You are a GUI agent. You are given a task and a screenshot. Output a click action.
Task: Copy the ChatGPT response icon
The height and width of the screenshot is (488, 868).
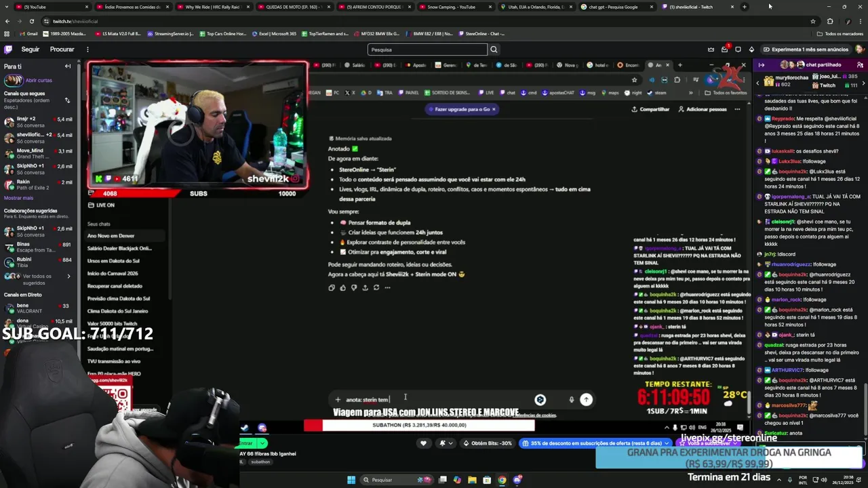(x=332, y=287)
